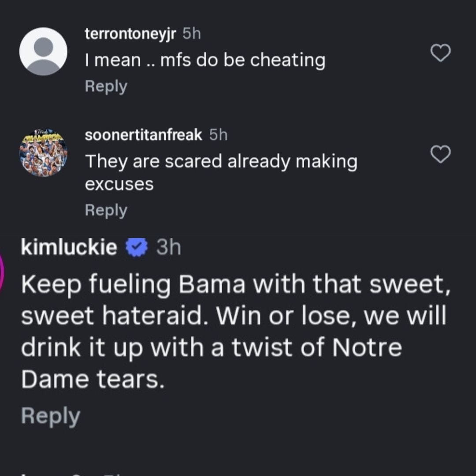Open kimluckie's profile from the username
The width and height of the screenshot is (476, 476).
click(x=69, y=247)
